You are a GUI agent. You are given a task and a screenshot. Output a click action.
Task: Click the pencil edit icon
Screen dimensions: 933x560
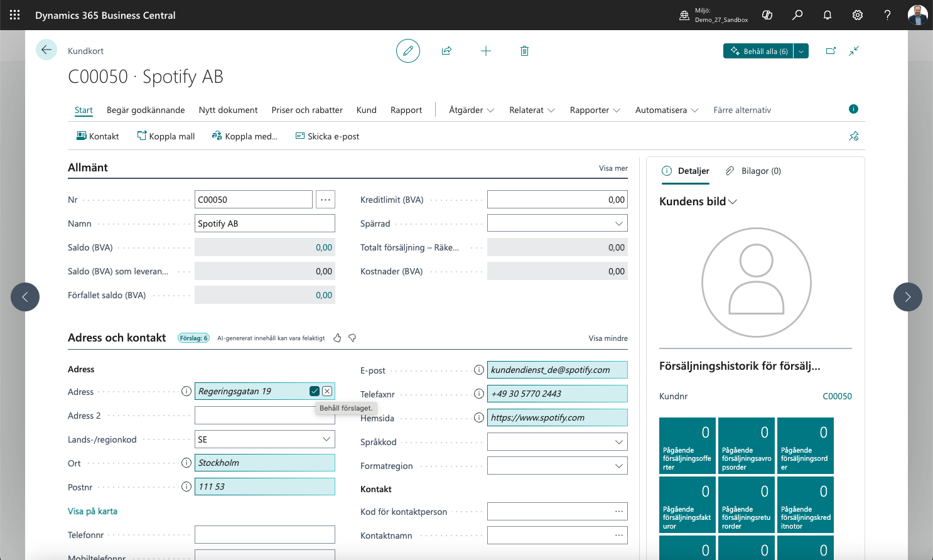[407, 51]
